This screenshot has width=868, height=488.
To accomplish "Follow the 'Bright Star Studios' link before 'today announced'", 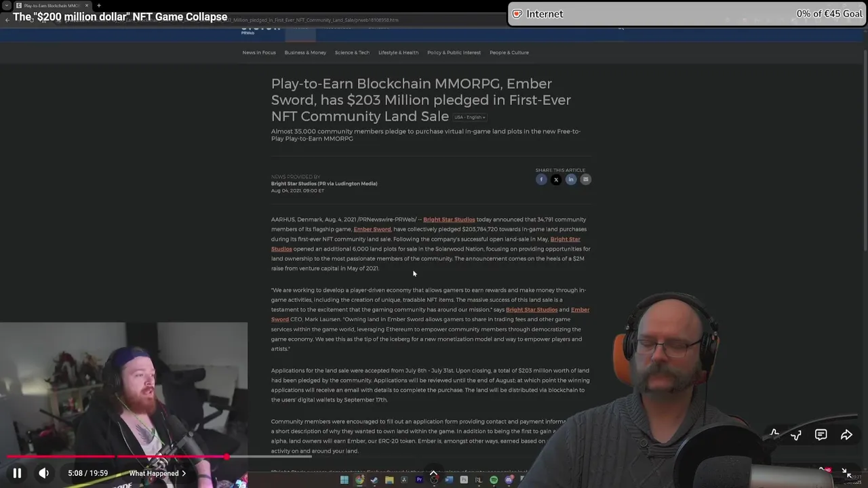I will click(449, 220).
